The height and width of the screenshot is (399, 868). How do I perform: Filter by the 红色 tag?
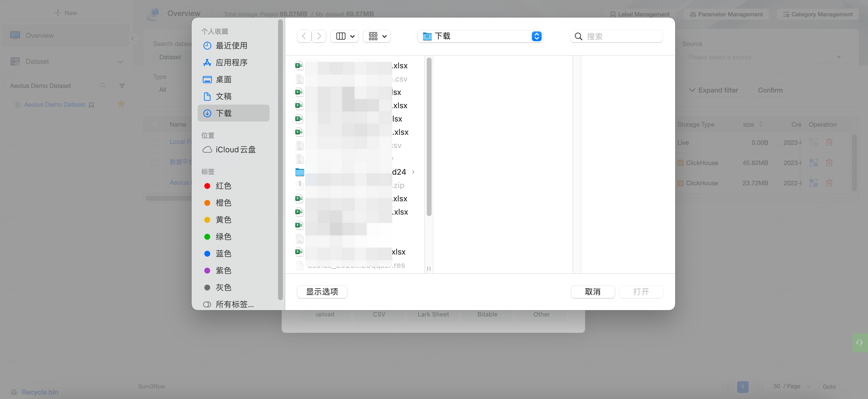click(x=233, y=186)
